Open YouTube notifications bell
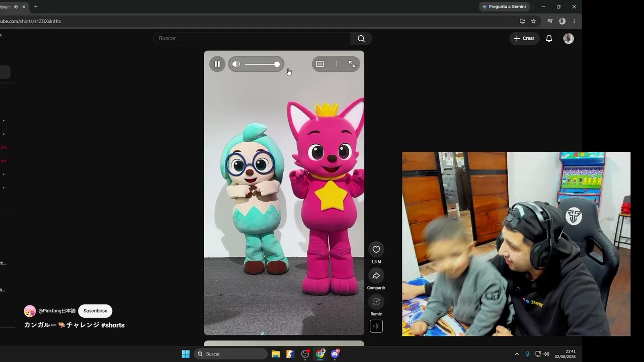The height and width of the screenshot is (362, 644). click(549, 38)
